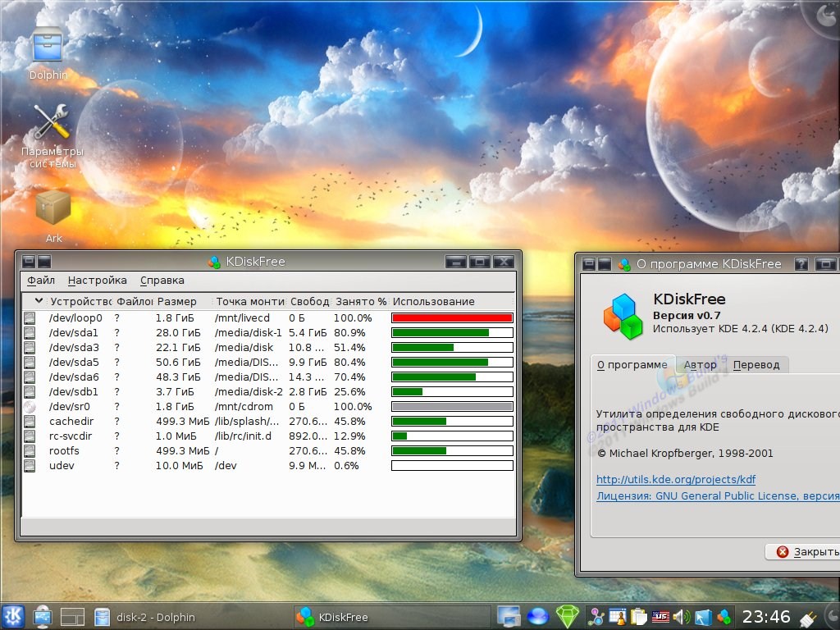This screenshot has width=840, height=630.
Task: Open the GNU General Public License link
Action: point(718,495)
